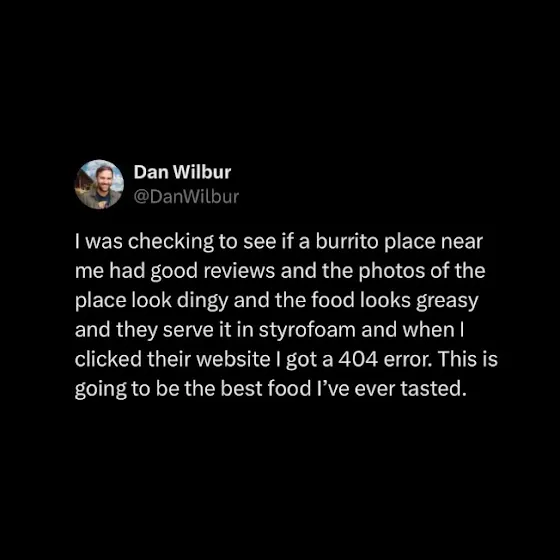This screenshot has width=560, height=560.
Task: Select the word "styrofoam" in the tweet
Action: 307,330
